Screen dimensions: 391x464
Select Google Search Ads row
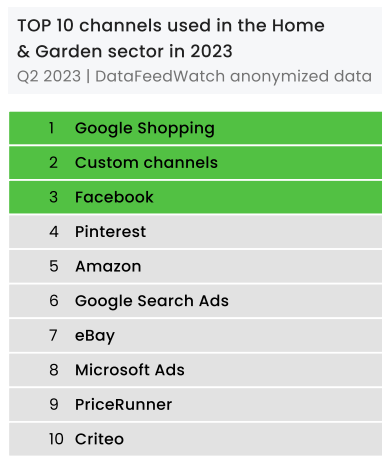[x=195, y=301]
